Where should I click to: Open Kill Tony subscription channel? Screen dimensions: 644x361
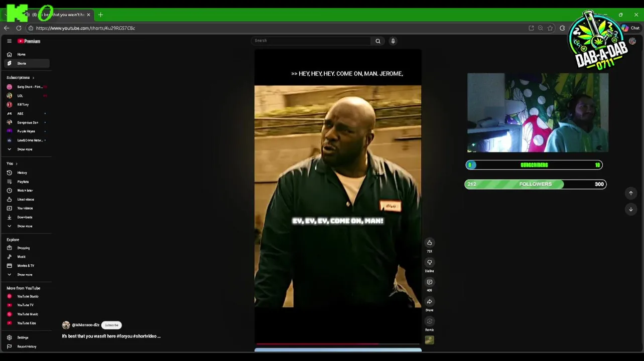(27, 104)
